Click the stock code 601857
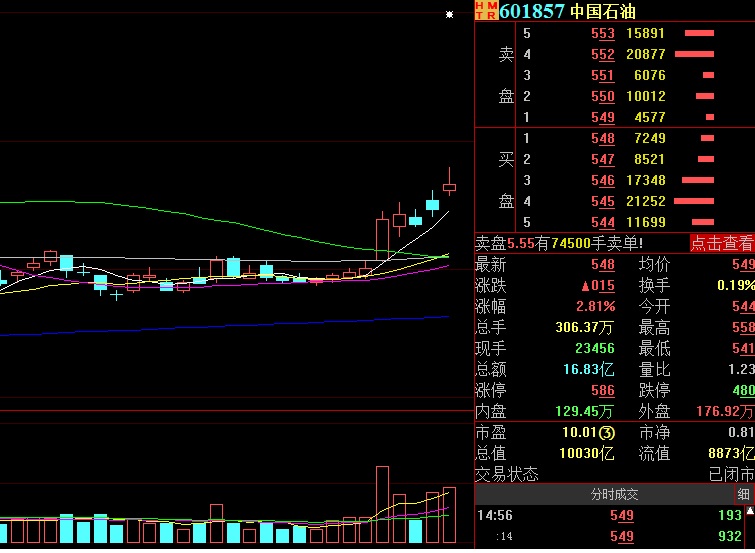Screen dimensions: 755x553 coord(533,11)
